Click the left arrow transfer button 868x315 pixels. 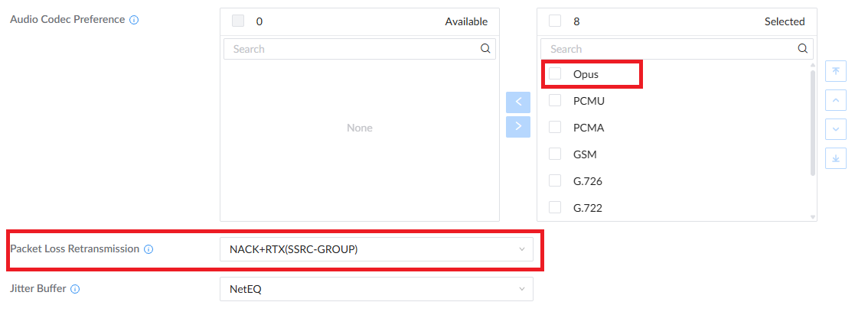tap(518, 102)
